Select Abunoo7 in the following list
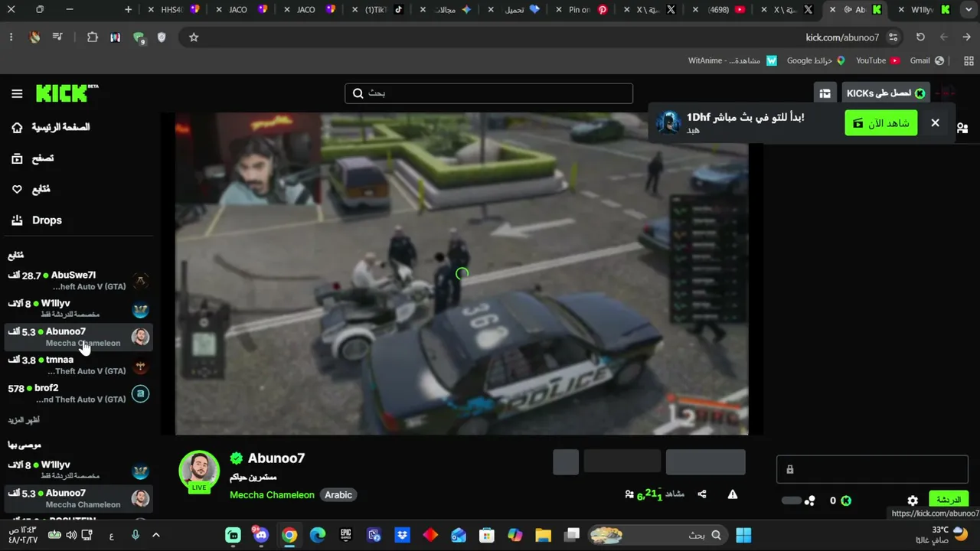Viewport: 980px width, 551px height. (78, 337)
